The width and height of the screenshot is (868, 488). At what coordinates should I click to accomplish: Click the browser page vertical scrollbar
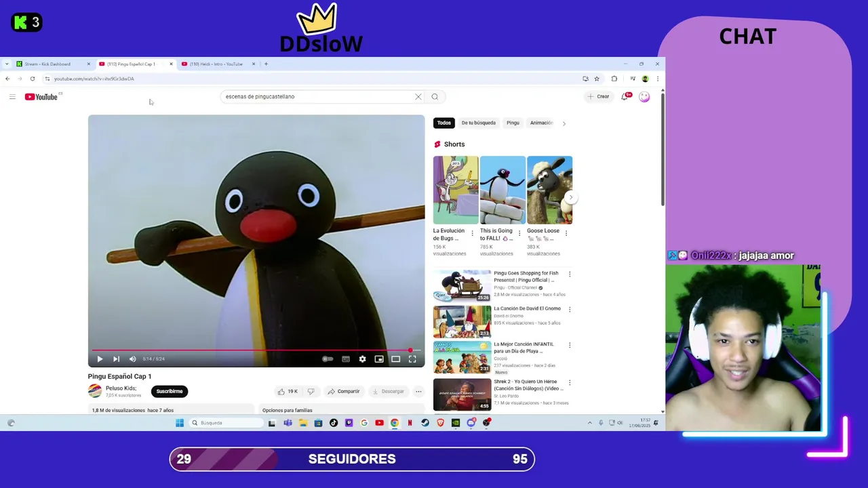(x=663, y=149)
